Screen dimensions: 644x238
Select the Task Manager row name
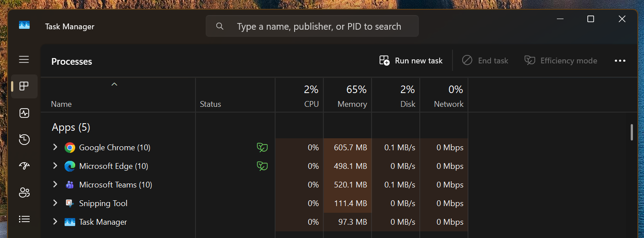click(103, 222)
